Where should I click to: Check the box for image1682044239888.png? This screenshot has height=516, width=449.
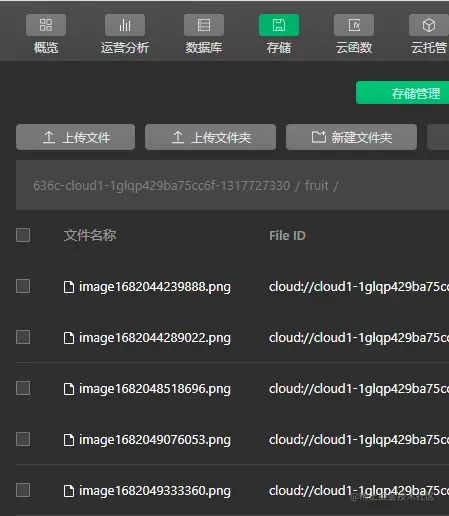(x=23, y=286)
